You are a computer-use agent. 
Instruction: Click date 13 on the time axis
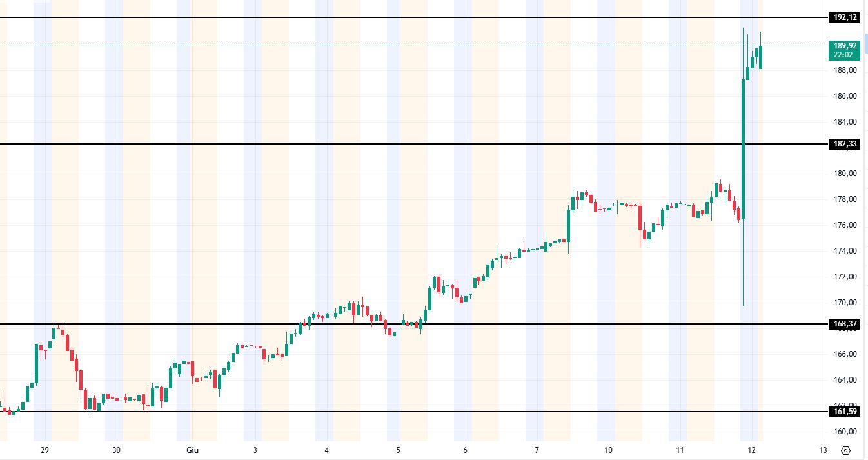click(x=823, y=450)
